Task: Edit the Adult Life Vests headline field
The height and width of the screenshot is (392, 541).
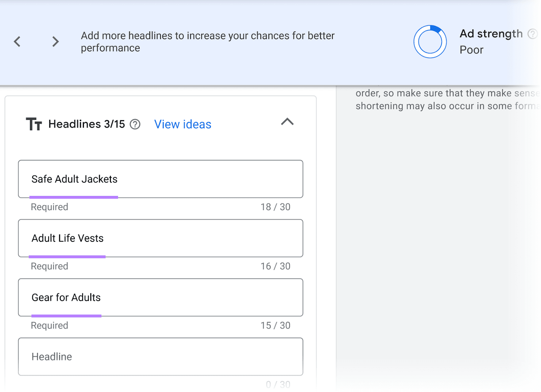Action: (161, 238)
